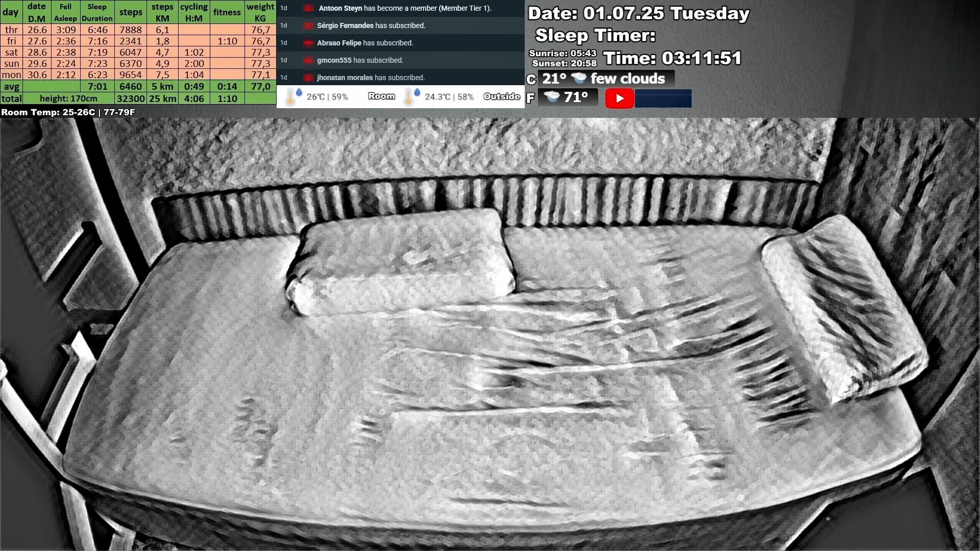980x551 pixels.
Task: Click the red YouTube play icon
Action: 620,98
